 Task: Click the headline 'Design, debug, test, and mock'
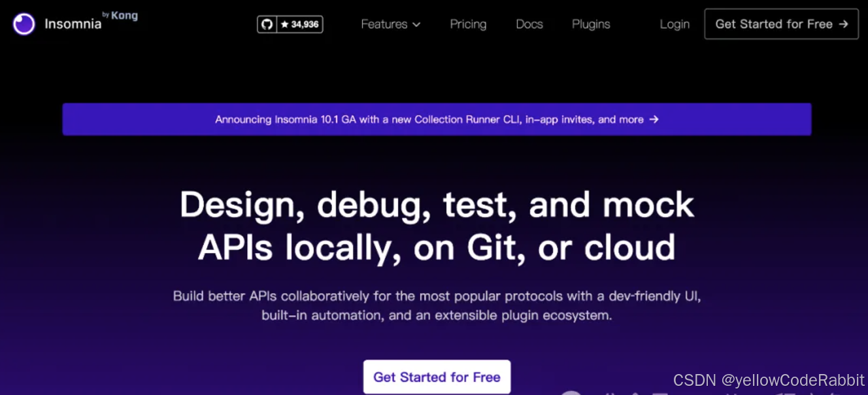pos(437,205)
